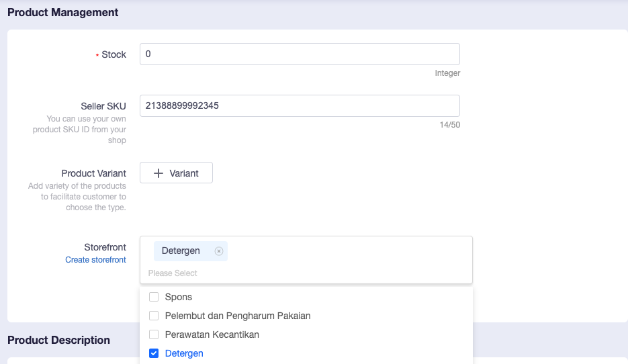Open the Storefront Please Select field
Image resolution: width=628 pixels, height=364 pixels.
306,273
